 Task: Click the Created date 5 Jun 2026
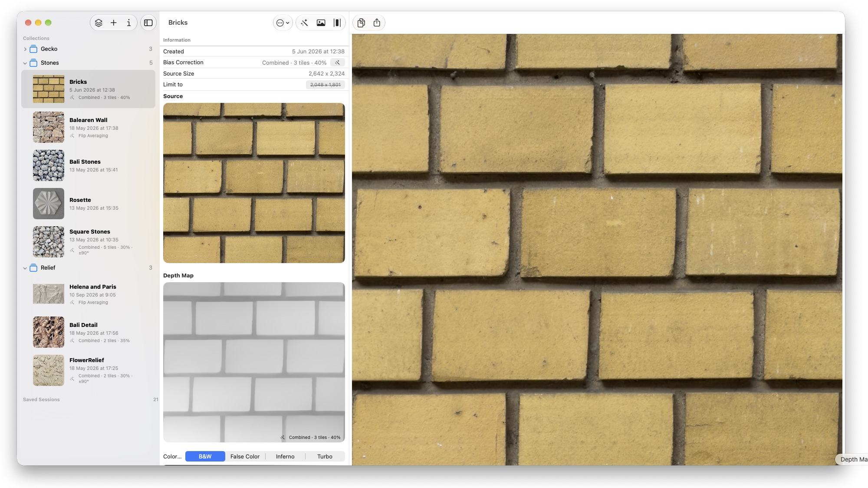(318, 52)
